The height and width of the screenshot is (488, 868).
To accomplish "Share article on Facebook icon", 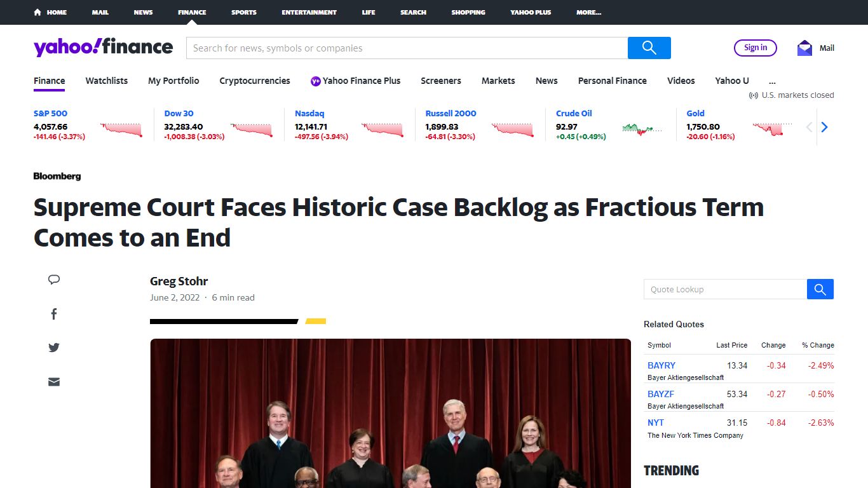I will tap(54, 314).
